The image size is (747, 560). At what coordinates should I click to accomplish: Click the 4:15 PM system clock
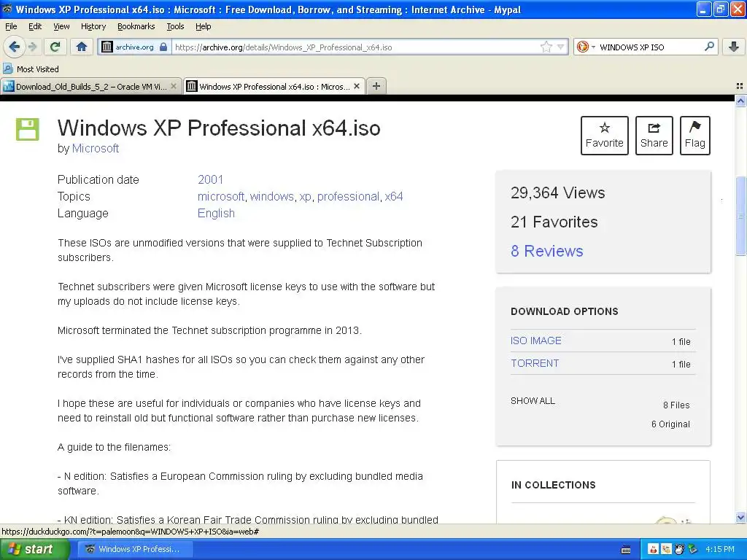pyautogui.click(x=720, y=549)
